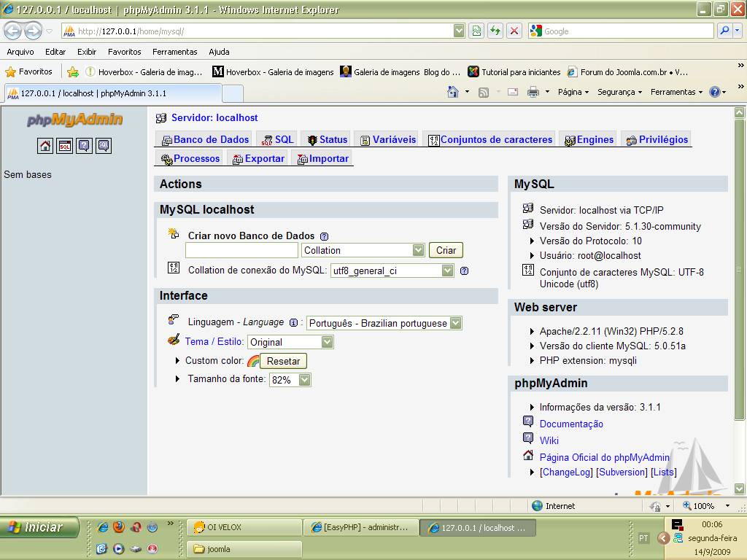747x560 pixels.
Task: Open the ChangeLog link
Action: point(566,472)
